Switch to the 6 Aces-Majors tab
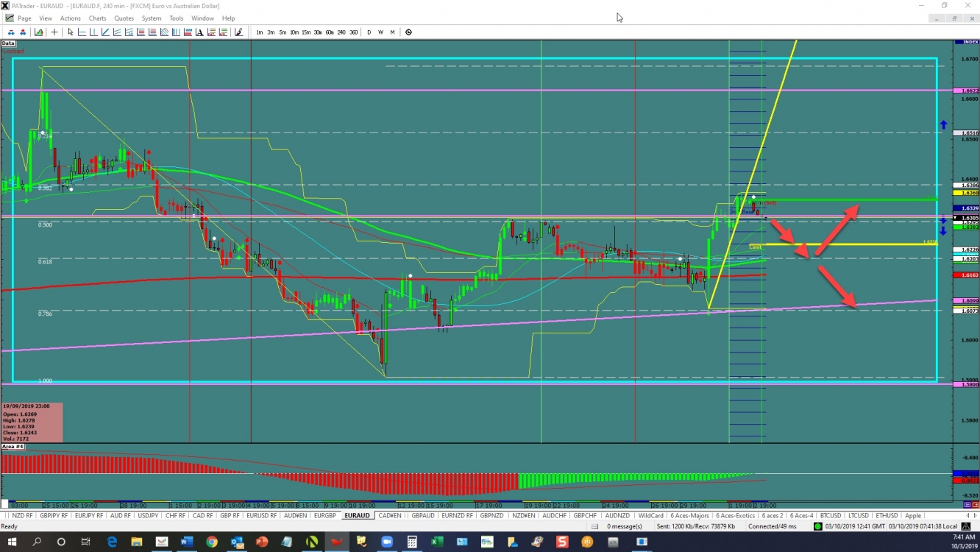The width and height of the screenshot is (980, 552). point(689,515)
